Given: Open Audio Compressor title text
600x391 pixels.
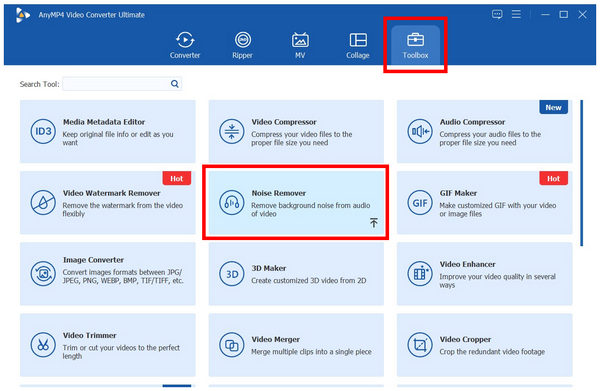Looking at the screenshot, I should [472, 122].
